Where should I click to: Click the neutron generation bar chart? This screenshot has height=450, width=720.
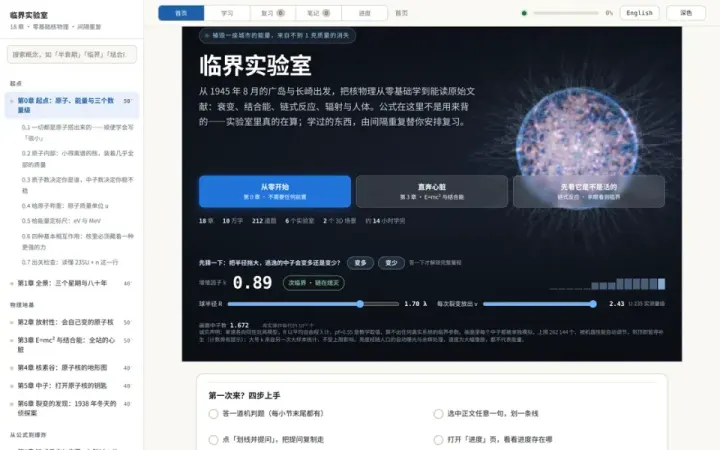tap(607, 284)
